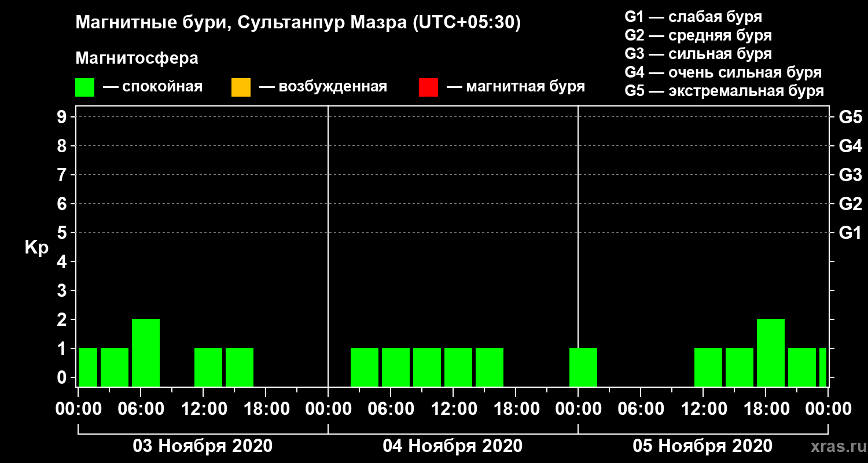
Task: Click the '05 Ноября 2020' date label
Action: (x=703, y=446)
